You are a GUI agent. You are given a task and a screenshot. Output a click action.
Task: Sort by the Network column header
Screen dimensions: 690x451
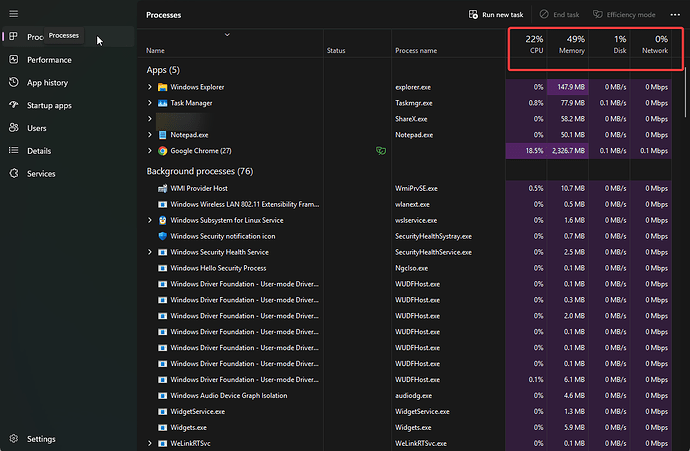(x=650, y=44)
